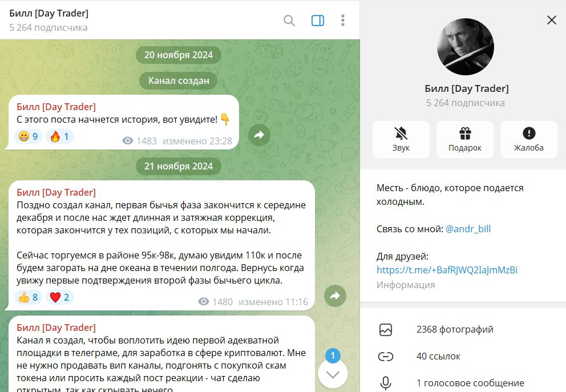Click the thumbs-up reaction with 8

pyautogui.click(x=29, y=297)
